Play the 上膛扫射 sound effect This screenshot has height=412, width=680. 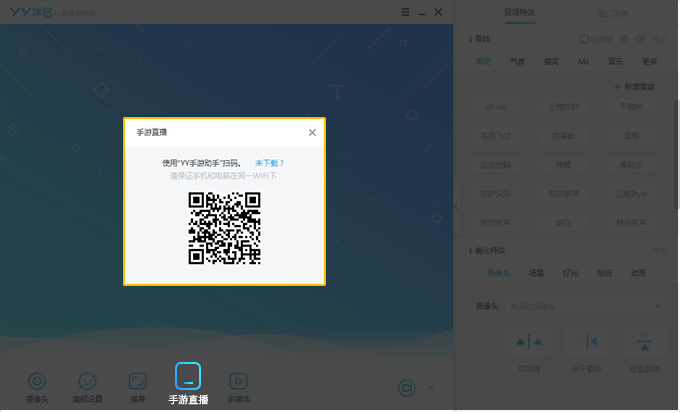point(563,107)
